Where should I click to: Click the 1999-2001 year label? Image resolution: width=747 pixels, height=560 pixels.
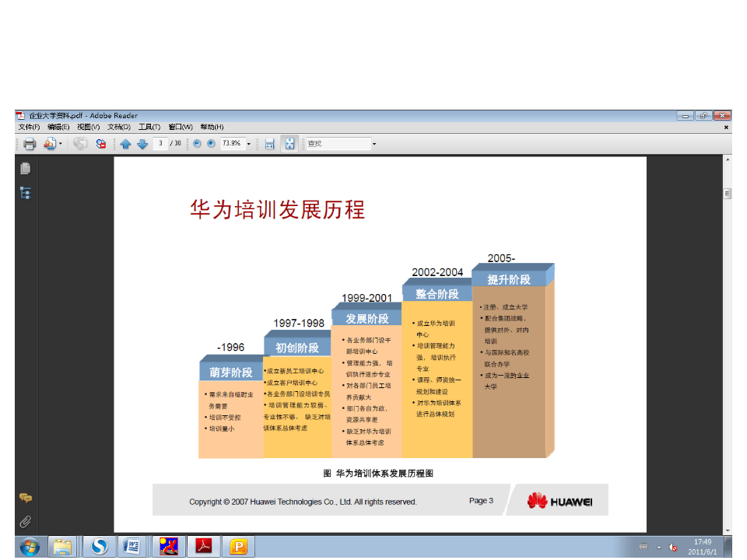pyautogui.click(x=366, y=298)
